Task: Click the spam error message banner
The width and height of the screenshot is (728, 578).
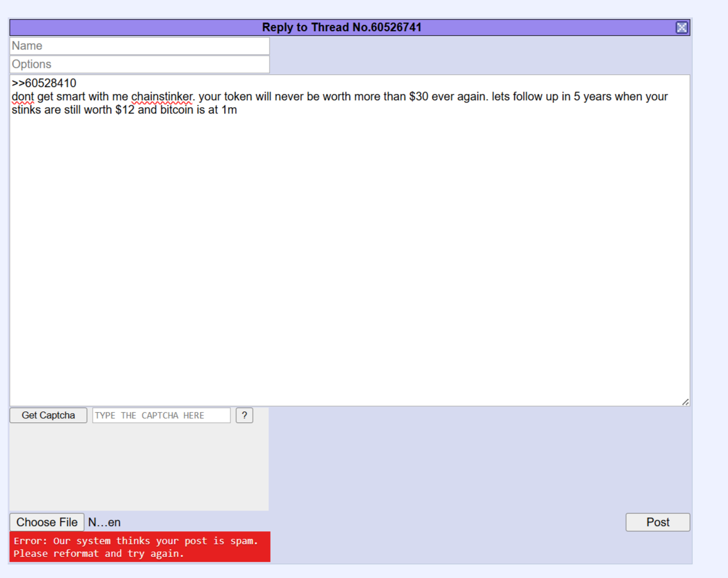Action: pyautogui.click(x=140, y=547)
